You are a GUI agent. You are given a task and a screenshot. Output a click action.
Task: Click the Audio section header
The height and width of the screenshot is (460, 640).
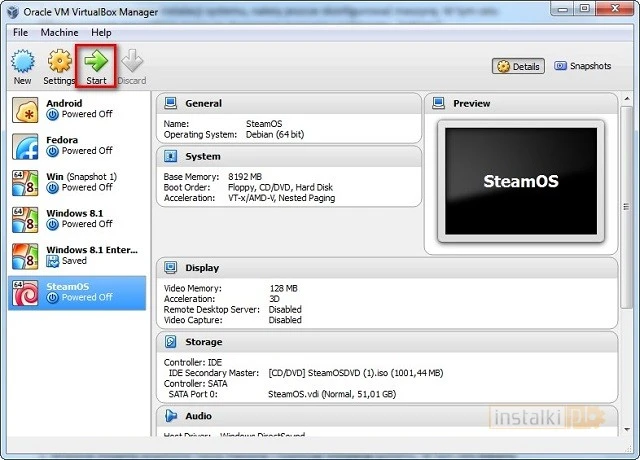click(387, 416)
